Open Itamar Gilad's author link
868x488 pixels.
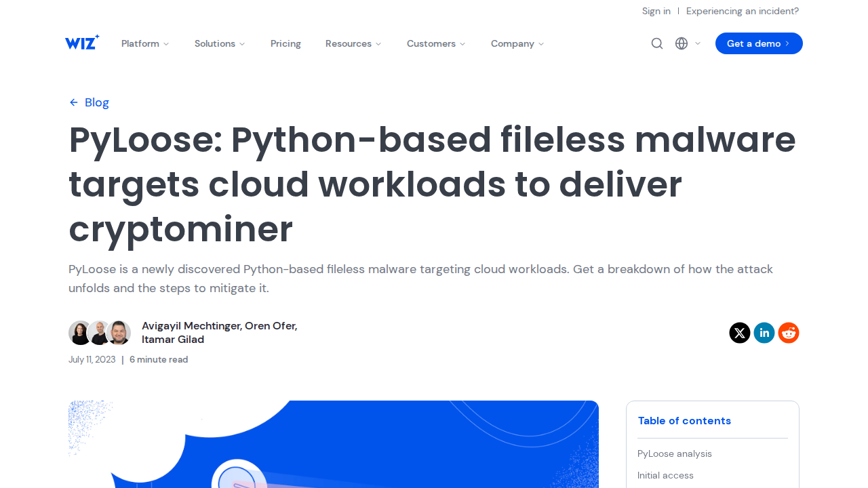coord(173,340)
